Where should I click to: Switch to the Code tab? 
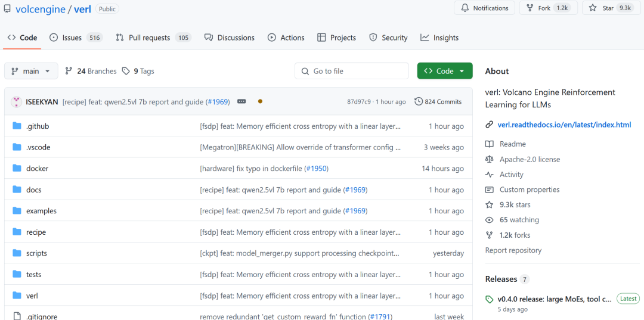(22, 38)
